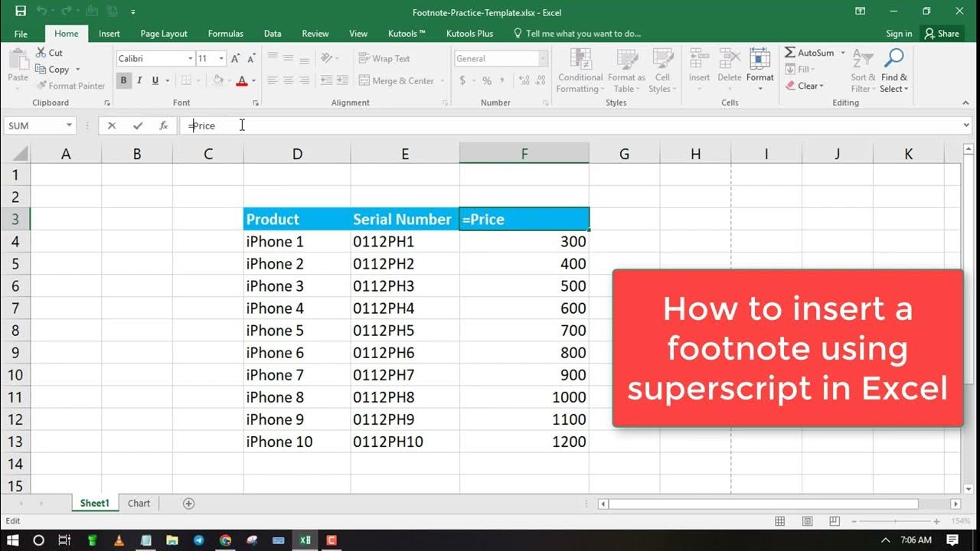980x551 pixels.
Task: Open Format as Table gallery
Action: tap(626, 70)
